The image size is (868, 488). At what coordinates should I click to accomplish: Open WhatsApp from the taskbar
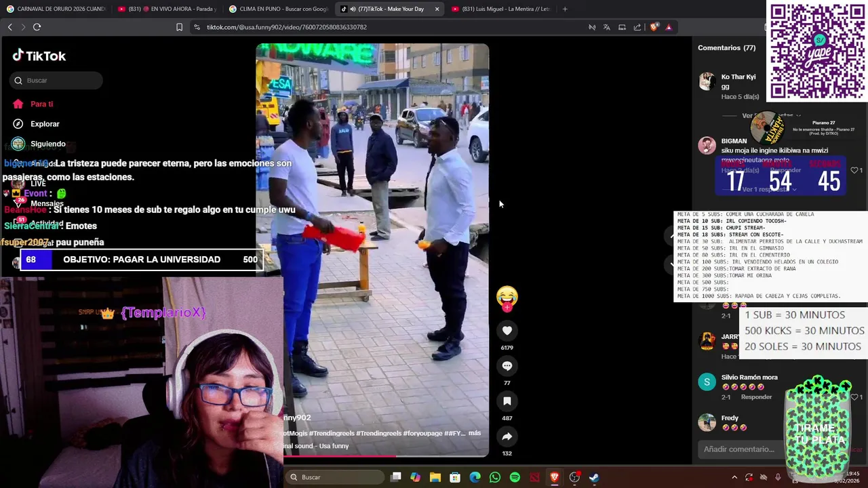[x=495, y=477]
